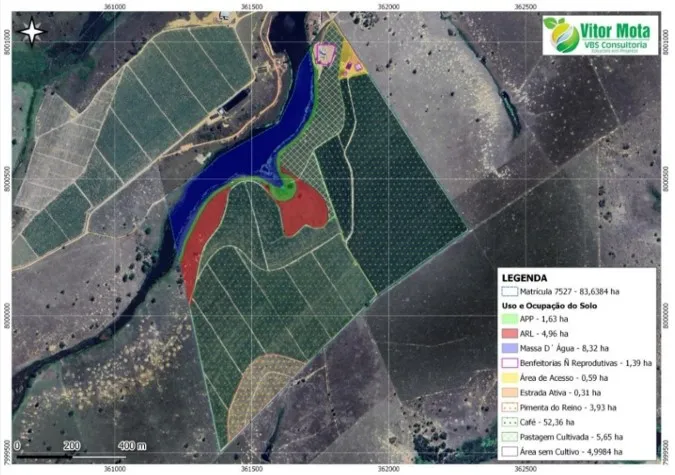The image size is (675, 475).
Task: Click the green APP legend swatch
Action: click(509, 319)
